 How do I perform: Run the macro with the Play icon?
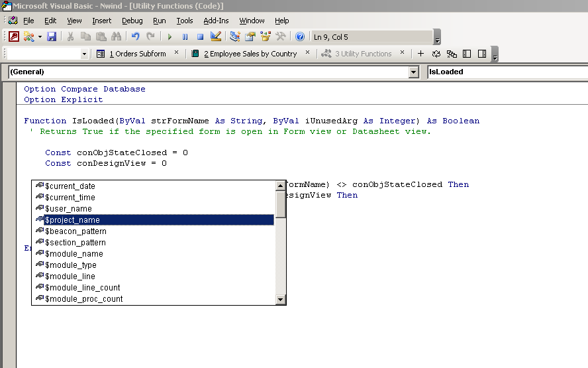[170, 37]
